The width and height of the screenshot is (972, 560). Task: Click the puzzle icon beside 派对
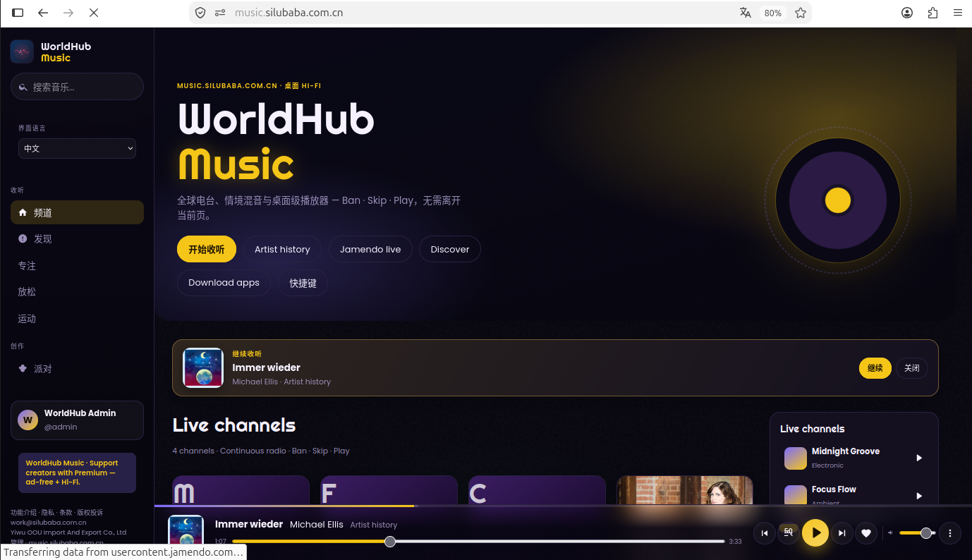[x=23, y=368]
